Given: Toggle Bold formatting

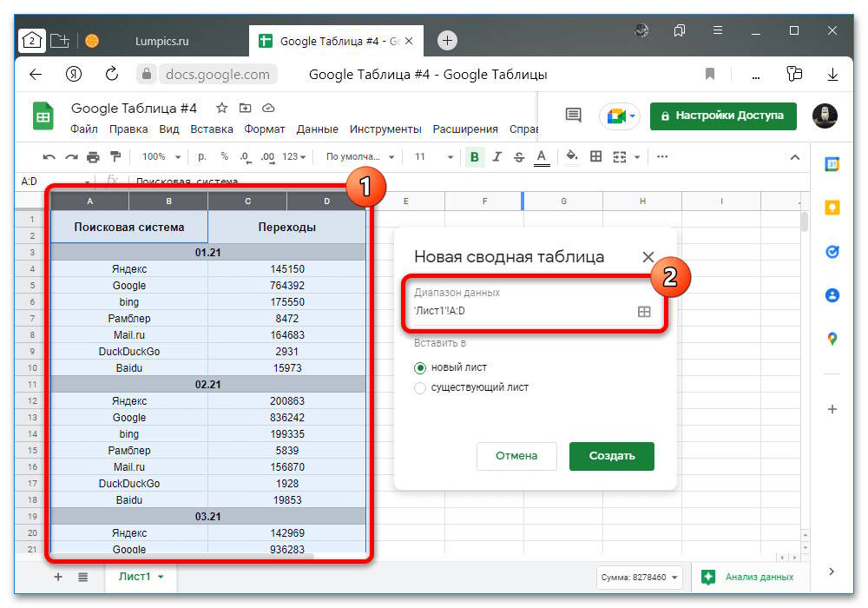Looking at the screenshot, I should click(475, 156).
